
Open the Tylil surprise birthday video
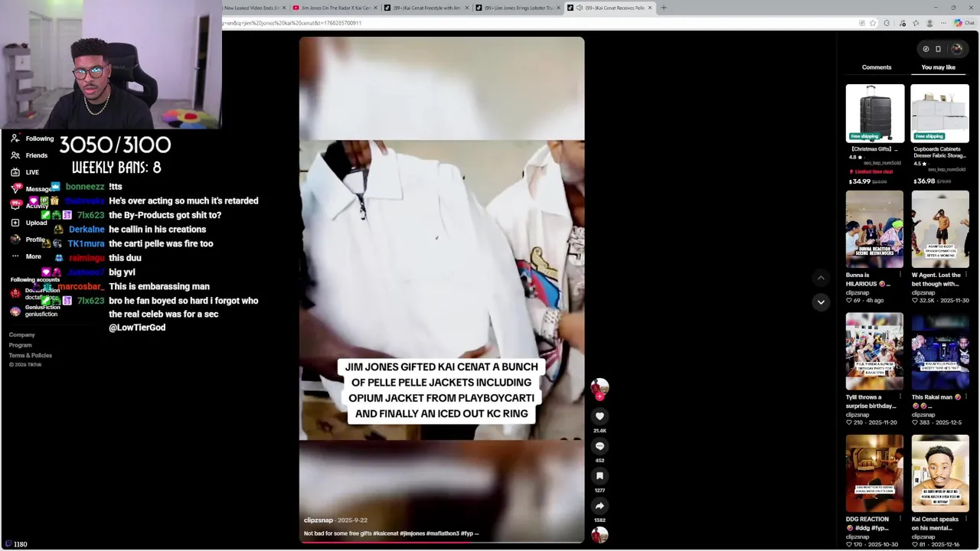coord(875,352)
